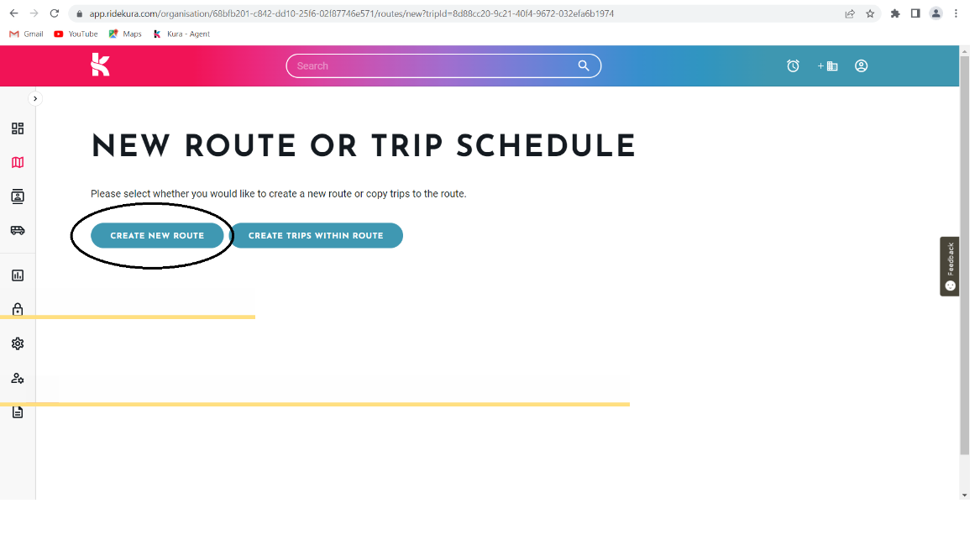Viewport: 980px width, 545px height.
Task: Click the alarm clock icon in header
Action: (793, 66)
